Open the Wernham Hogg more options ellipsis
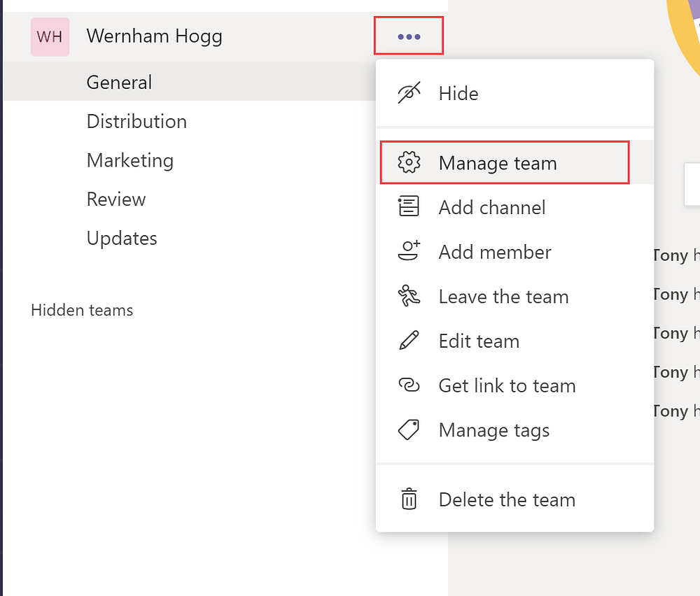The height and width of the screenshot is (596, 700). (x=409, y=36)
